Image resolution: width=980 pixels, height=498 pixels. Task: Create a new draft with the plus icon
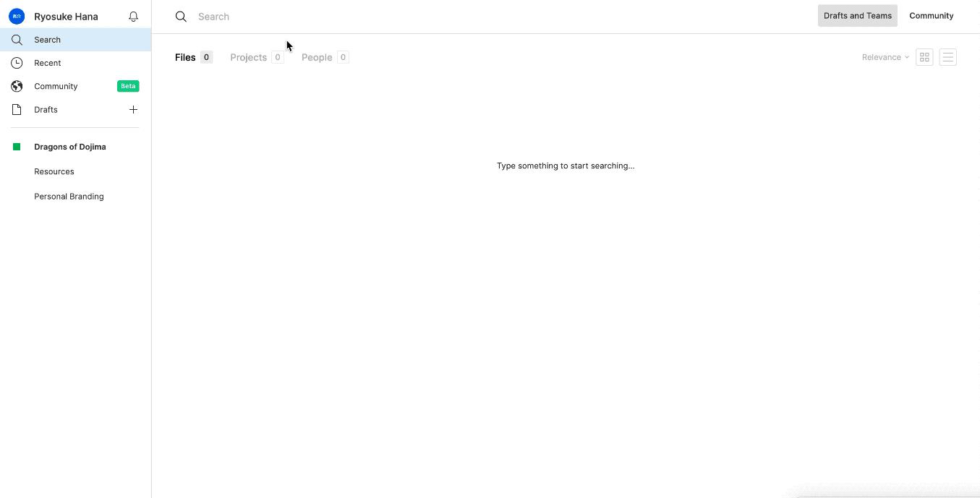[133, 109]
